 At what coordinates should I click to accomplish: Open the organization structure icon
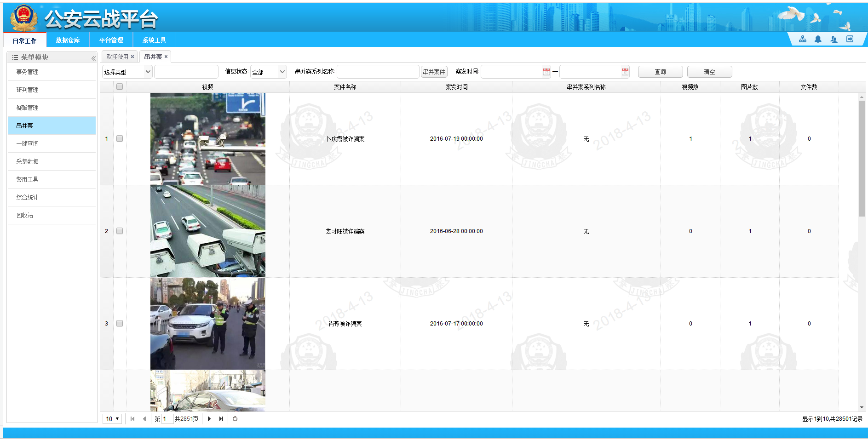pyautogui.click(x=803, y=39)
